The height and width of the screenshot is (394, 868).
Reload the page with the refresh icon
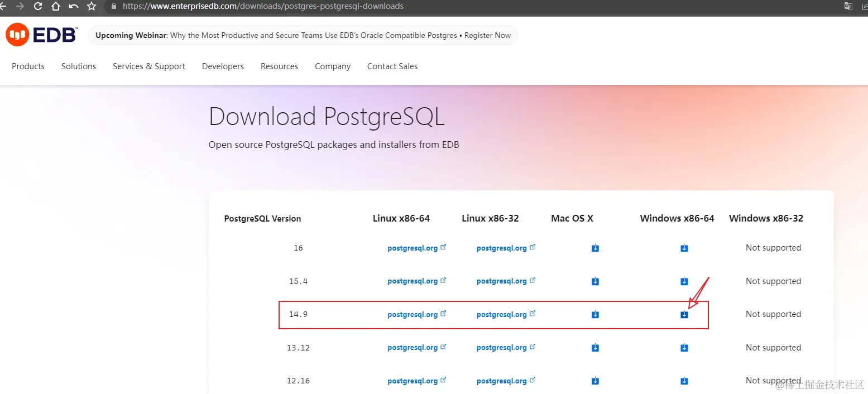[38, 7]
